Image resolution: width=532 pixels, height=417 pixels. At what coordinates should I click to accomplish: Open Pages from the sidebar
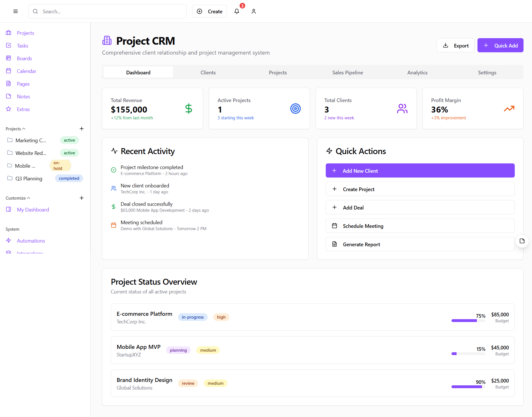[23, 84]
